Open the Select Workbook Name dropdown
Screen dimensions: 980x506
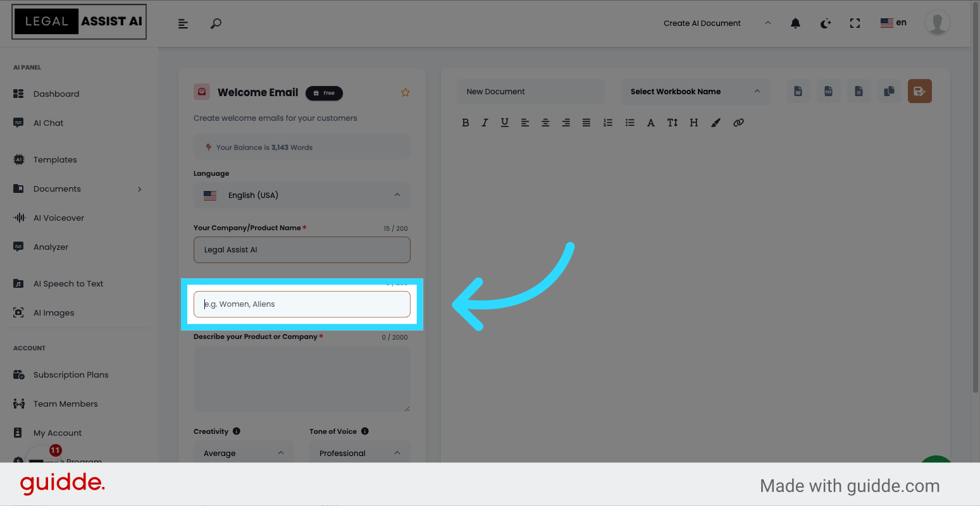[695, 92]
